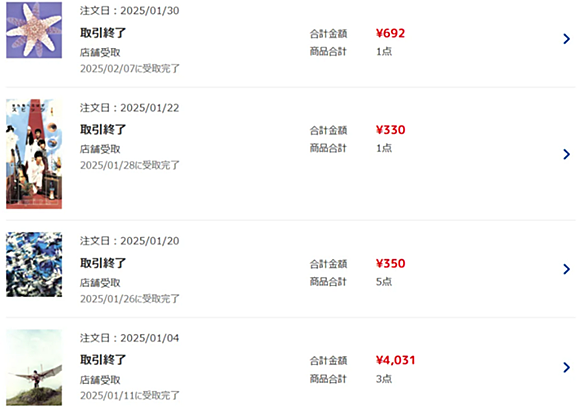This screenshot has height=411, width=586.
Task: Select 取引終了 status of 2025/01/22 order
Action: tap(103, 130)
